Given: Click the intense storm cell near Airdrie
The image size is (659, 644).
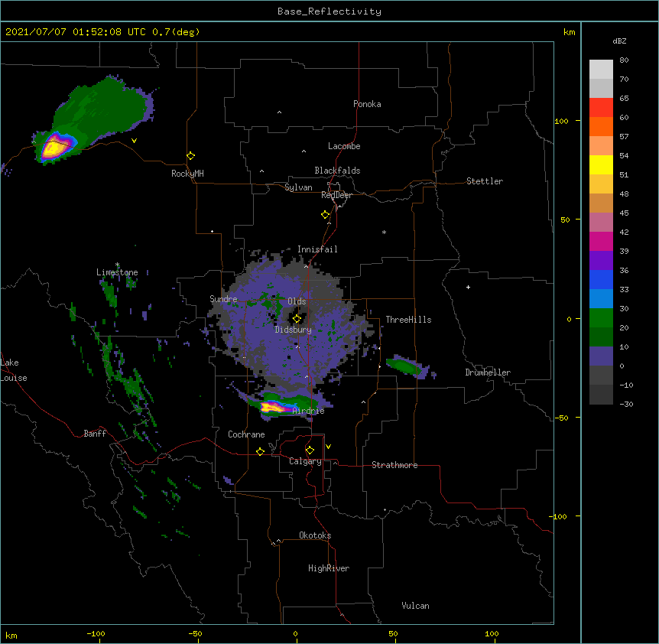Looking at the screenshot, I should pos(274,407).
